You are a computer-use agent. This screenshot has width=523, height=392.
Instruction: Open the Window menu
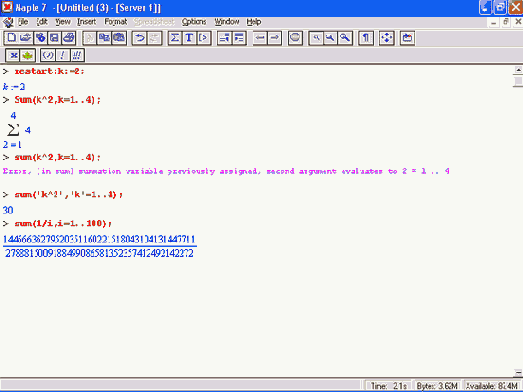(227, 22)
